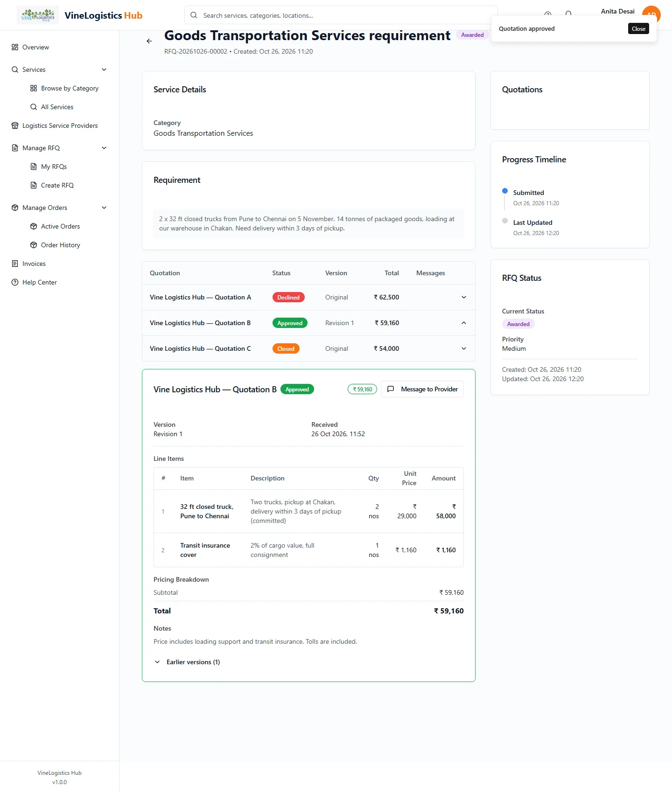Expand Earlier versions (1)
The image size is (672, 793).
[x=187, y=662]
